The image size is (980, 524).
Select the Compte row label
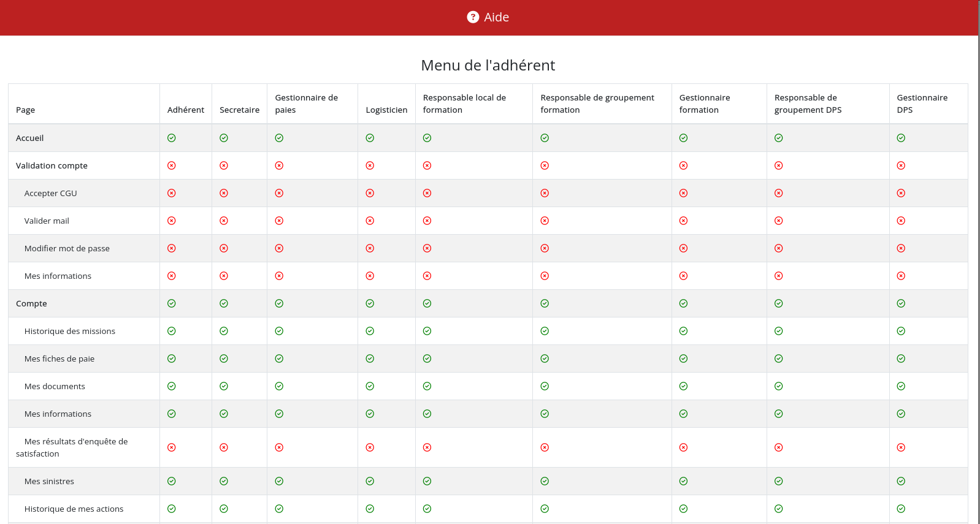[31, 303]
